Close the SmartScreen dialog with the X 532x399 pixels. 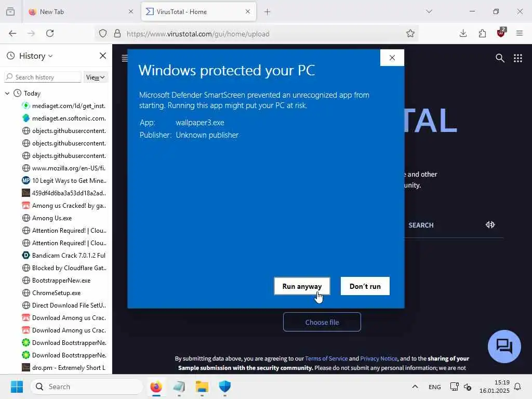click(x=392, y=58)
